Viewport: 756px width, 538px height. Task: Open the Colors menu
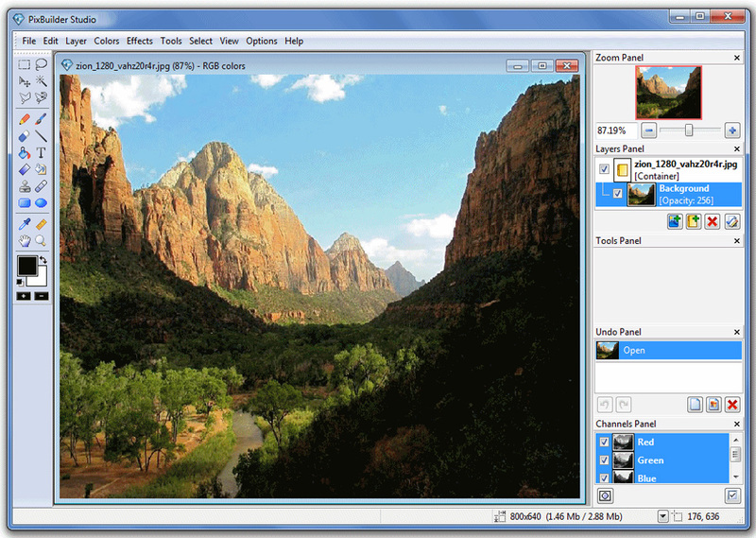click(x=107, y=41)
